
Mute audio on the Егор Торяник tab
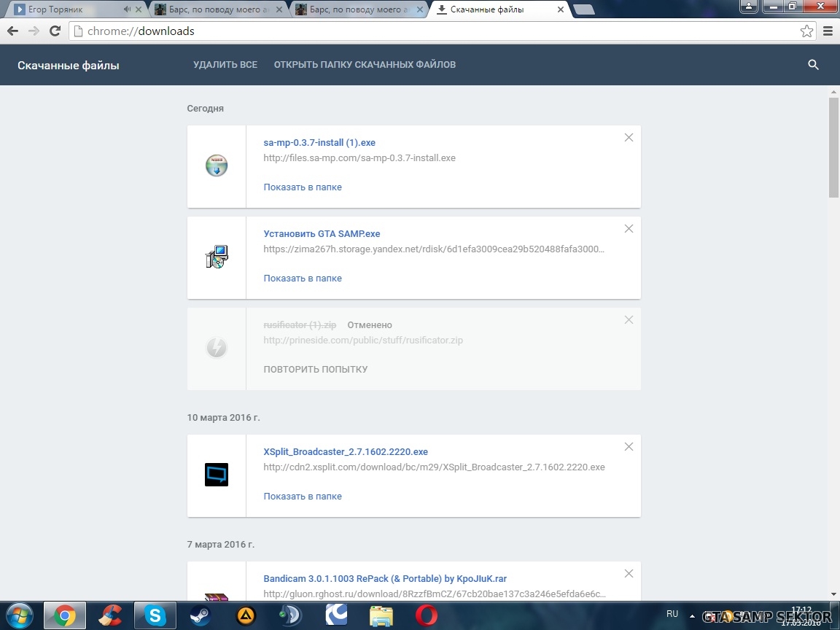pos(126,9)
